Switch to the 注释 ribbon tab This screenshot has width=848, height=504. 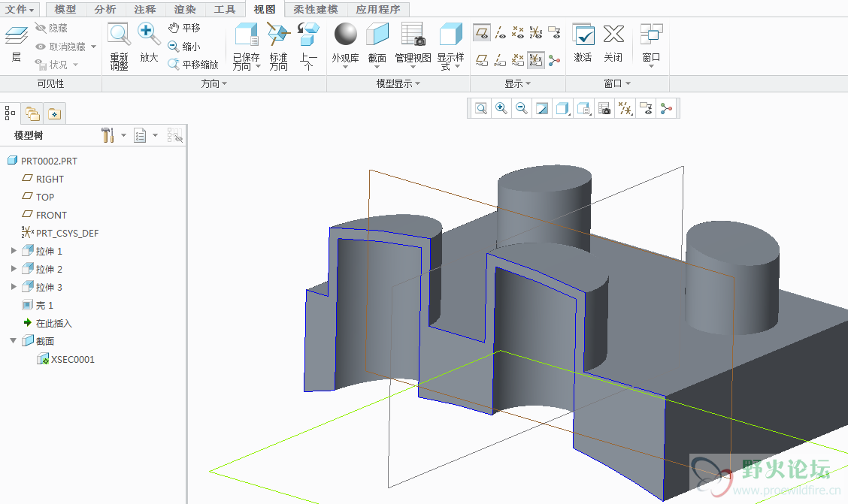tap(145, 9)
